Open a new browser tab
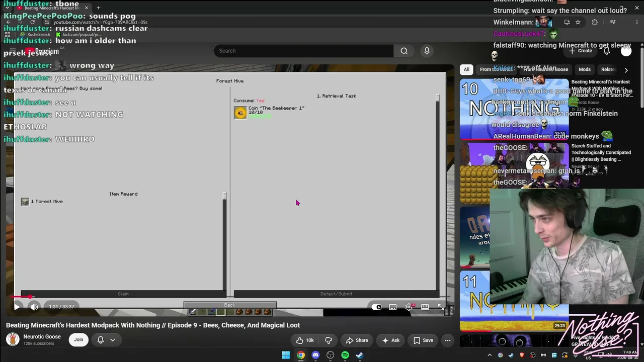 click(99, 8)
